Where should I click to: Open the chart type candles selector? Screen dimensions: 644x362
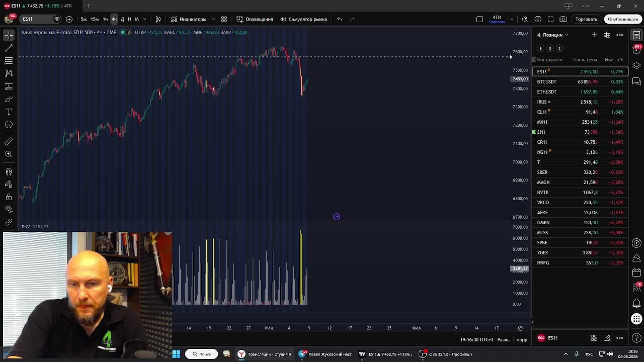tap(158, 19)
